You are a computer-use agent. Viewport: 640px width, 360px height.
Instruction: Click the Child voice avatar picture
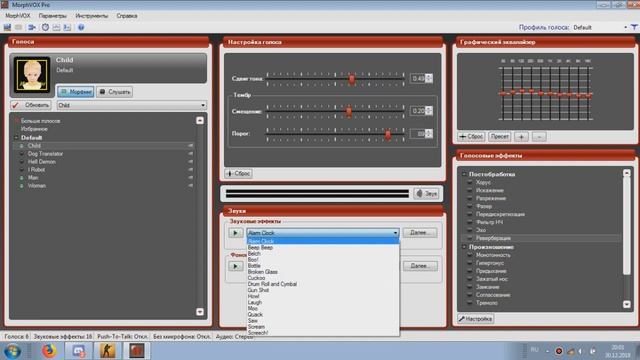[x=32, y=74]
